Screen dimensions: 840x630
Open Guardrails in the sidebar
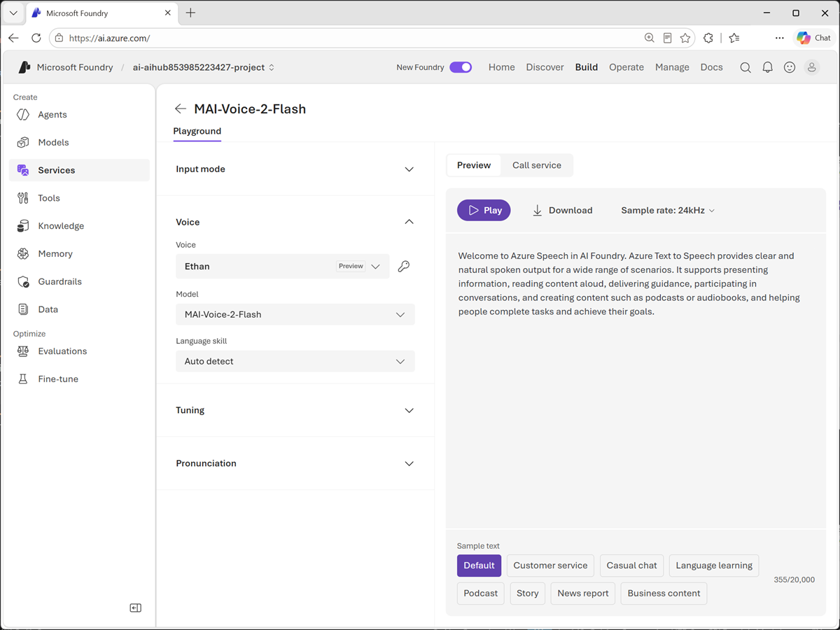(x=79, y=281)
